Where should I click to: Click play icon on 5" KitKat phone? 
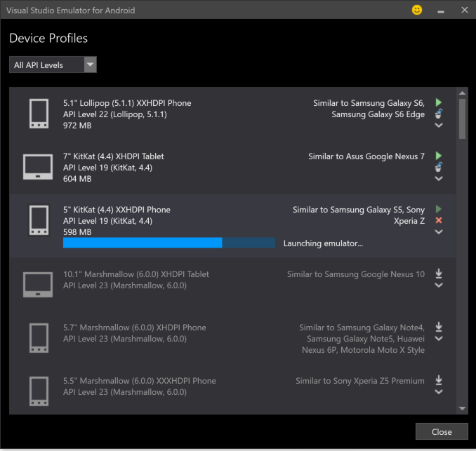(439, 209)
